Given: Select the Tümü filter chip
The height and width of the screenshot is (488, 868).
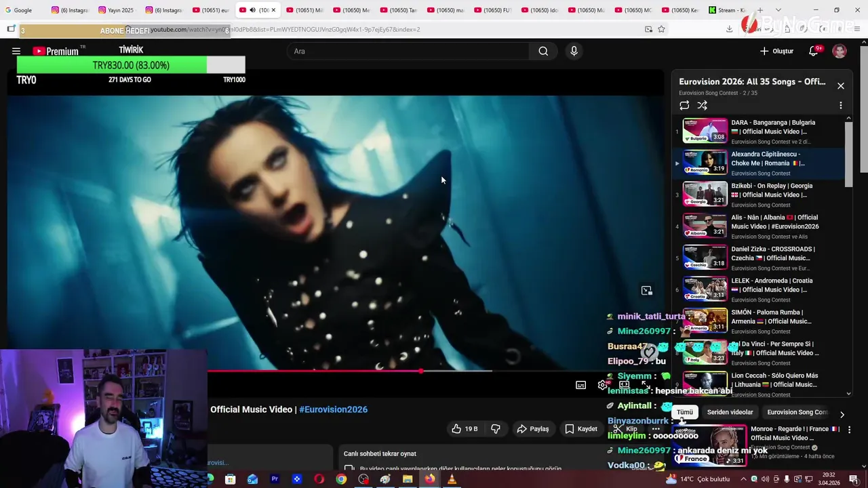Looking at the screenshot, I should pyautogui.click(x=685, y=412).
